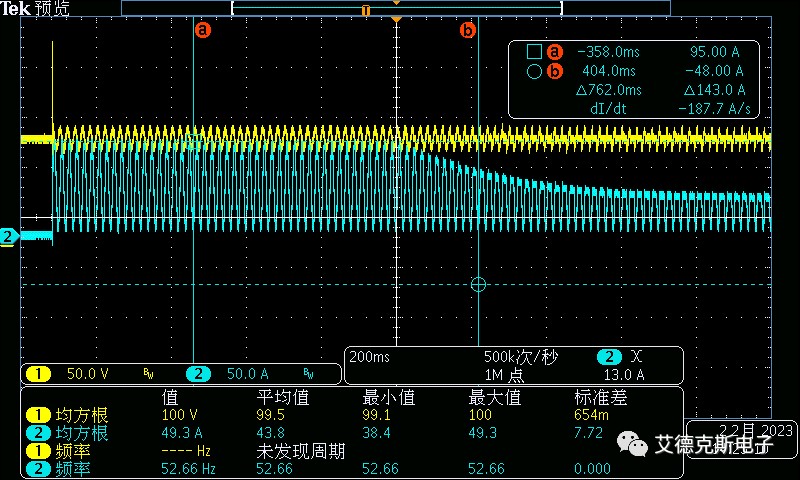
Task: Click the trigger slope icon
Action: (637, 357)
